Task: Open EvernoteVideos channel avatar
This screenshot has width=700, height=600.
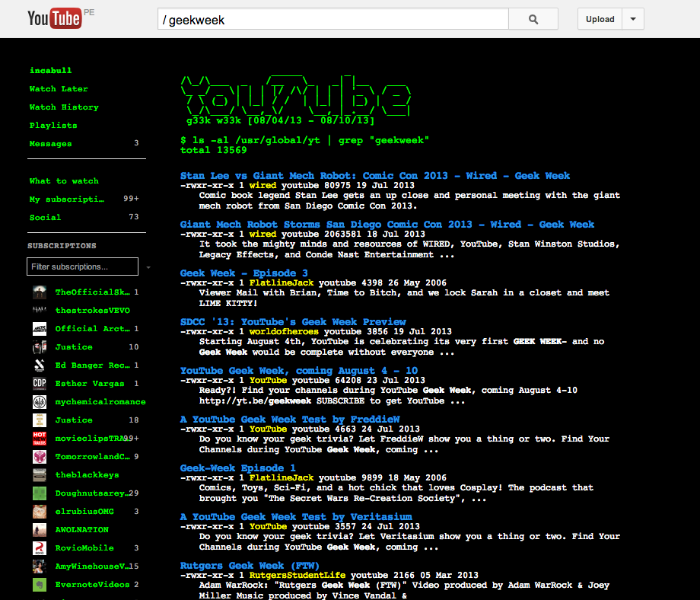Action: pyautogui.click(x=40, y=586)
